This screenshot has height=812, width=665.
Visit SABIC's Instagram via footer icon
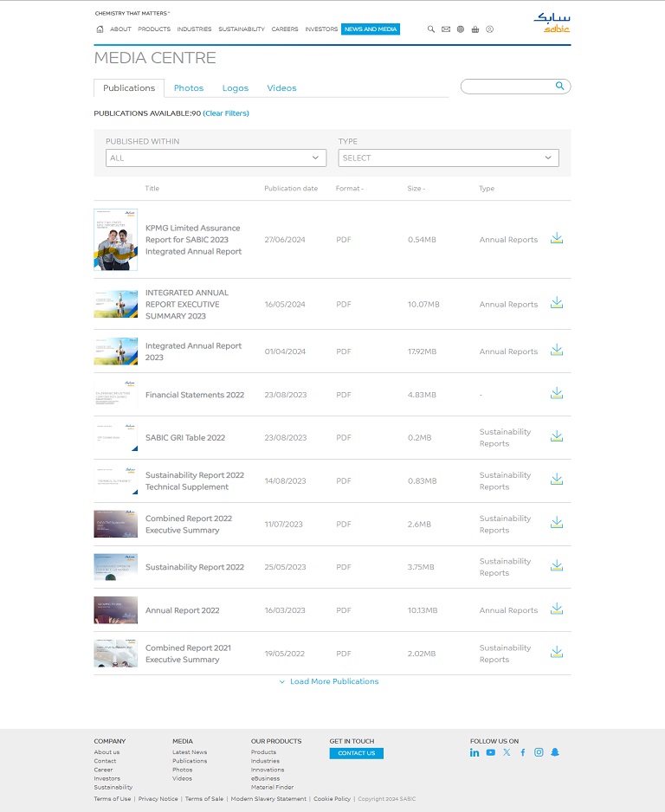(x=539, y=752)
